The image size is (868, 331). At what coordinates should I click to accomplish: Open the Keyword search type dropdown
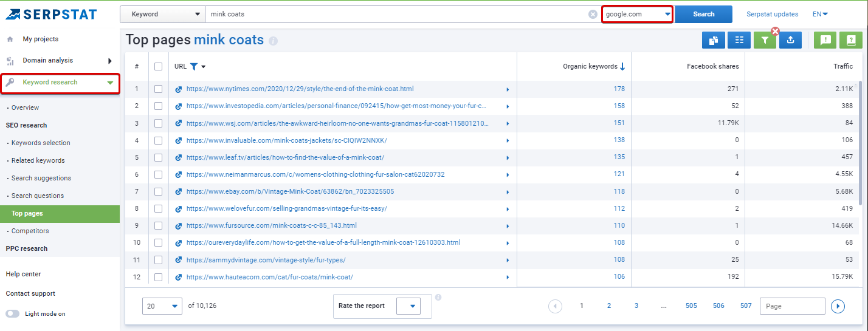(162, 14)
